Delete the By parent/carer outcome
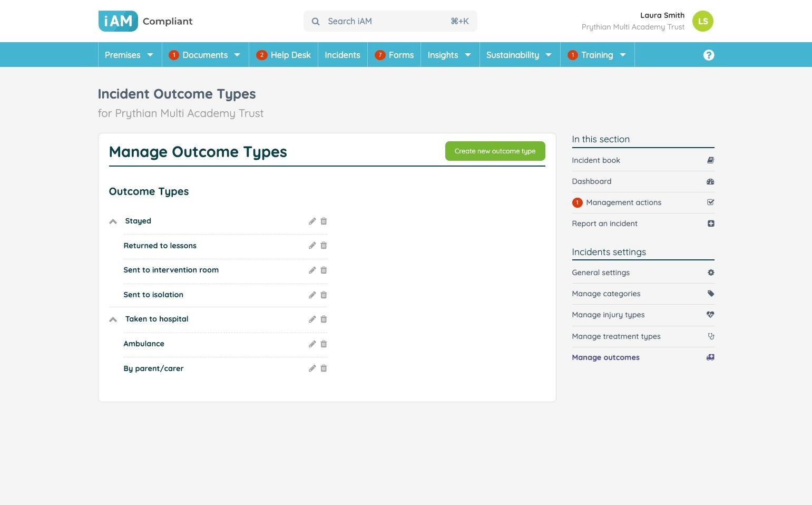Image resolution: width=812 pixels, height=505 pixels. (x=324, y=368)
